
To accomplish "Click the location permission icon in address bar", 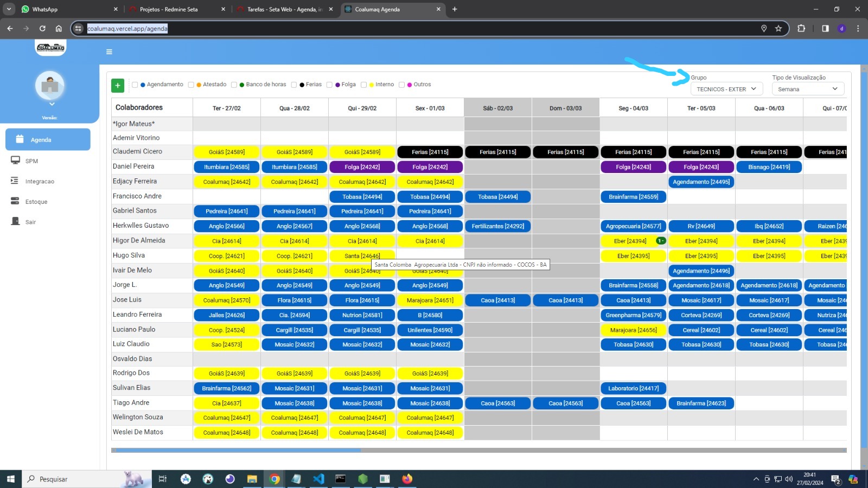I will click(x=764, y=28).
